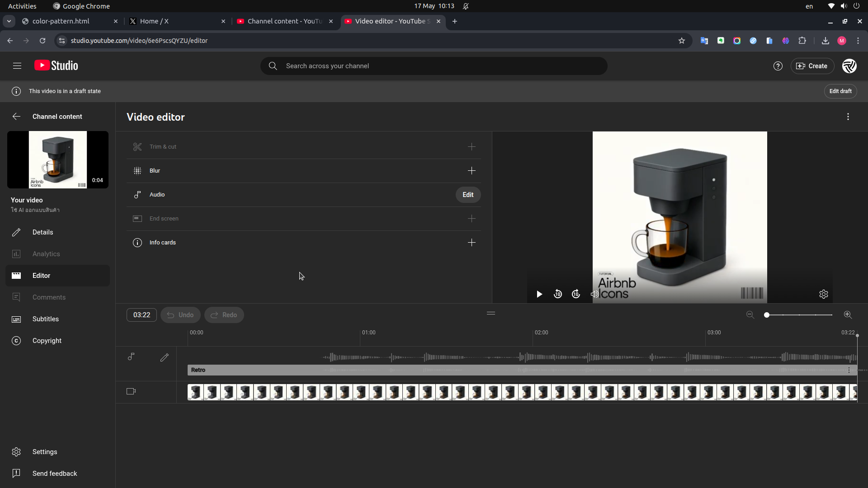Image resolution: width=868 pixels, height=488 pixels.
Task: Add Info cards using its plus icon
Action: [472, 243]
